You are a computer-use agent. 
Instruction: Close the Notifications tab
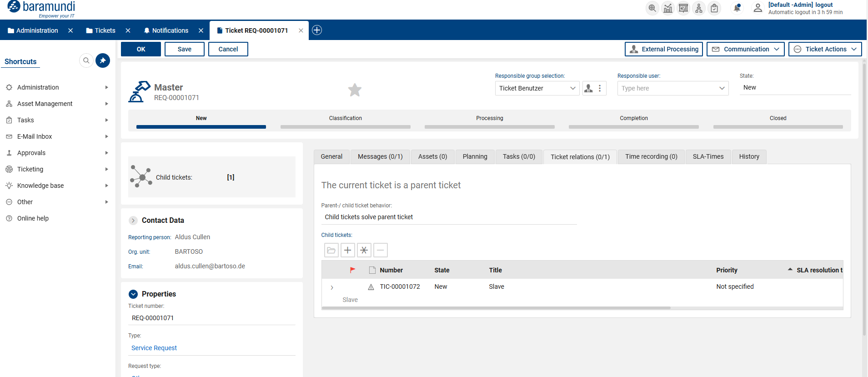(x=201, y=30)
